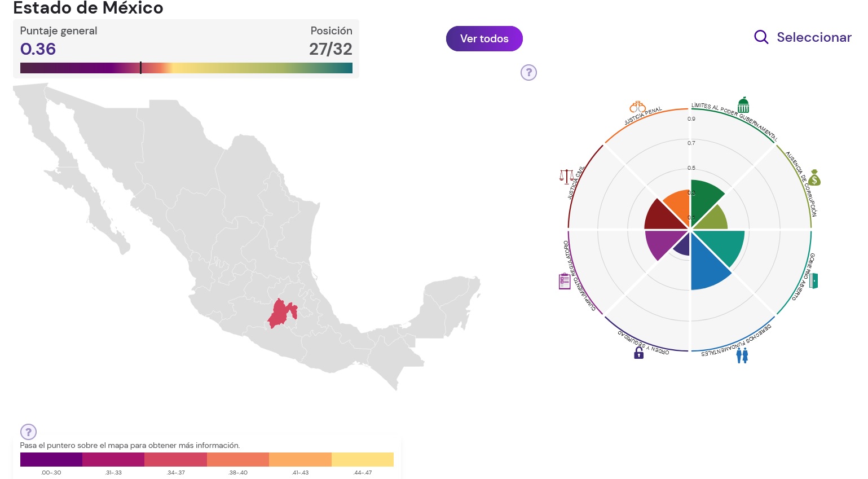Viewport: 868px width, 479px height.
Task: Click the scales Justicia Civil icon
Action: (566, 177)
